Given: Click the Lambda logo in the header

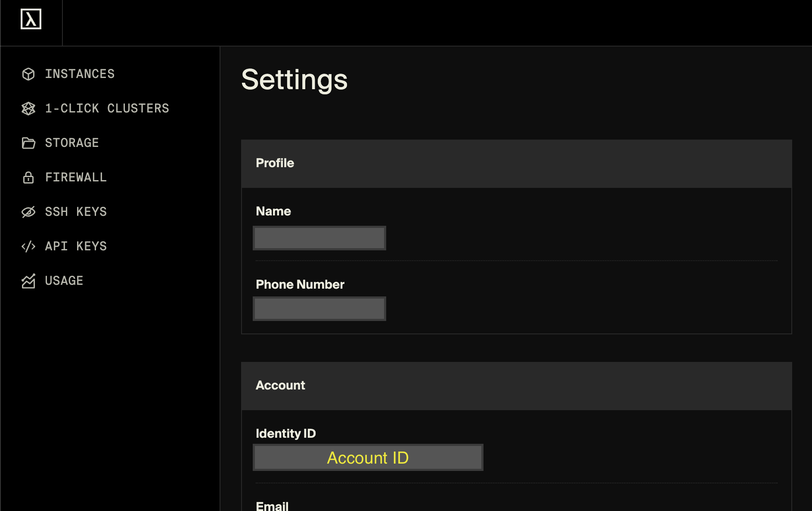Looking at the screenshot, I should [31, 19].
